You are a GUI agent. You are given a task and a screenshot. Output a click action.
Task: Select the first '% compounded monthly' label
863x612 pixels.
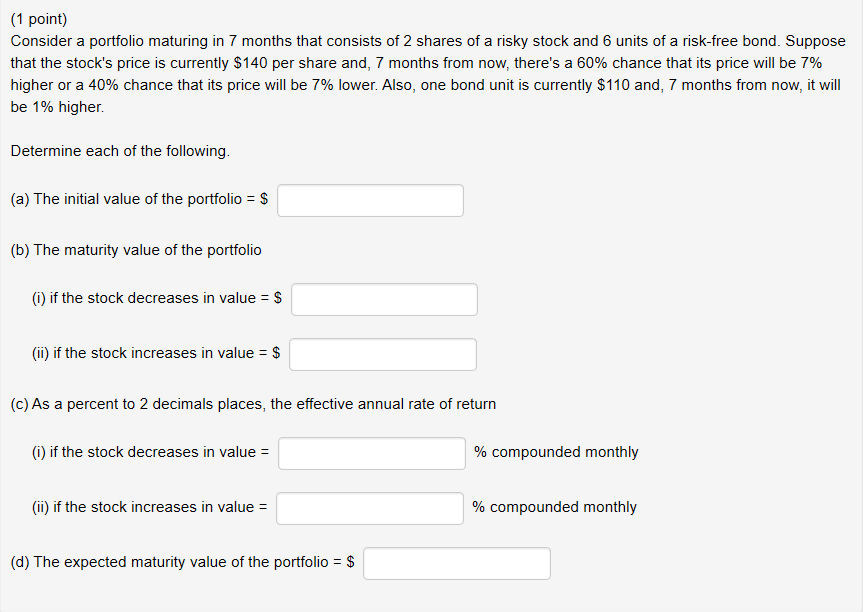[x=556, y=452]
